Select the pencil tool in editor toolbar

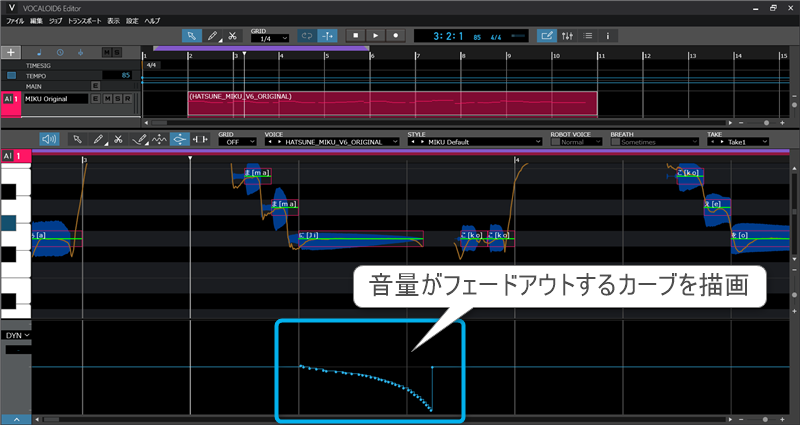[98, 139]
